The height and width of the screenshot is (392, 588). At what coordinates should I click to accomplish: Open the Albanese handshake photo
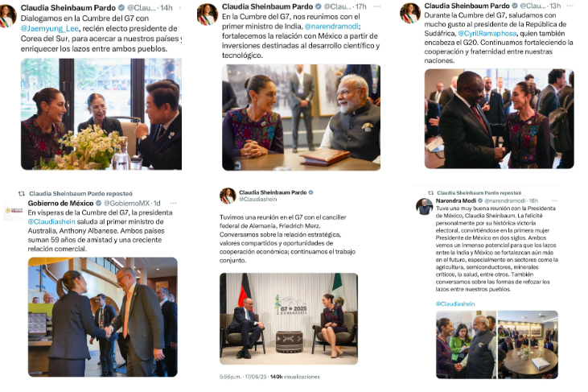click(x=103, y=317)
